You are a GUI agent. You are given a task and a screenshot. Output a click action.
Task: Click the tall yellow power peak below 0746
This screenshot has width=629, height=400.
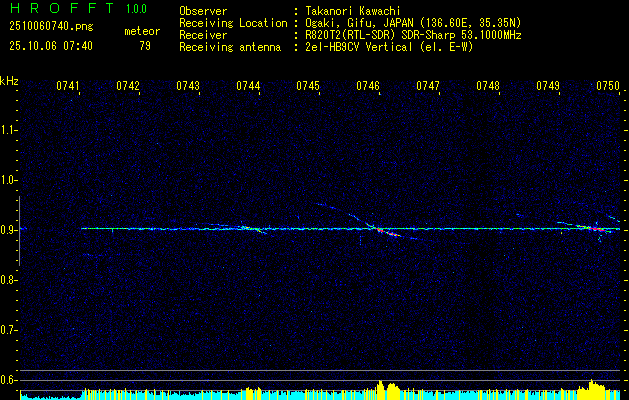click(x=380, y=390)
